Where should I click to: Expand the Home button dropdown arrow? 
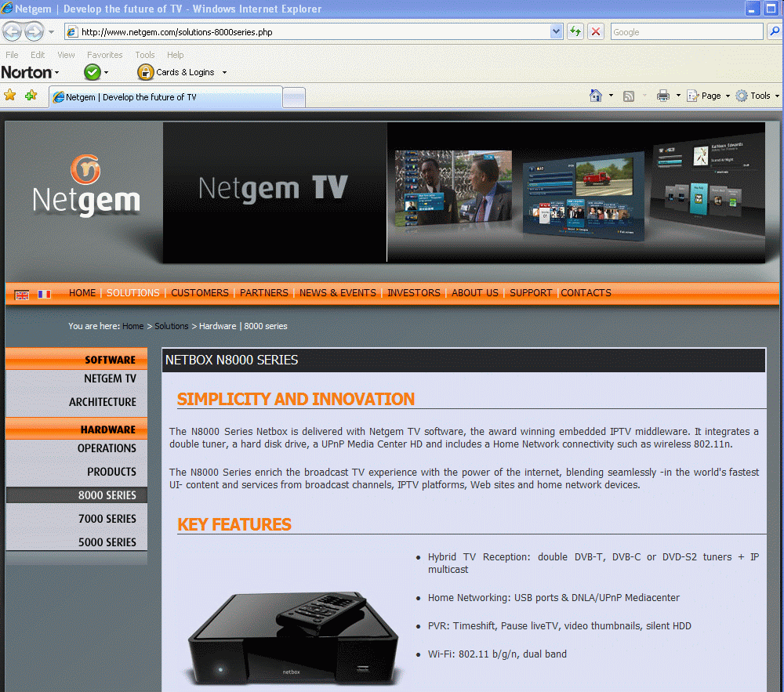pyautogui.click(x=611, y=96)
